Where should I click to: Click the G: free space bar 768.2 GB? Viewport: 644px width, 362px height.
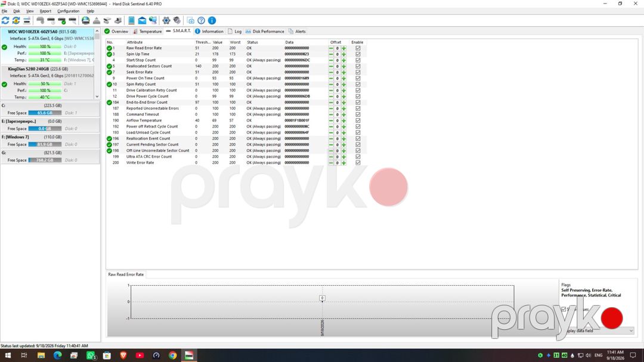pos(45,160)
